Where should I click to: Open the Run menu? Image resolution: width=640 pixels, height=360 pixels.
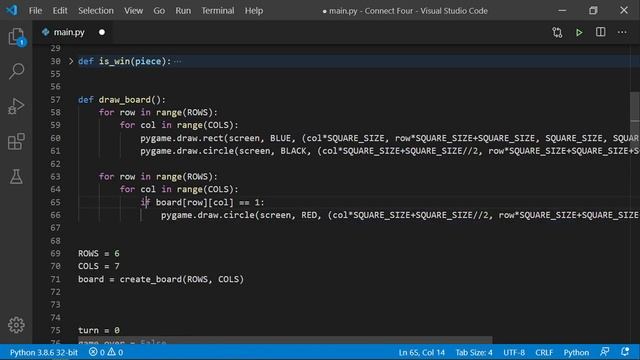pyautogui.click(x=183, y=11)
